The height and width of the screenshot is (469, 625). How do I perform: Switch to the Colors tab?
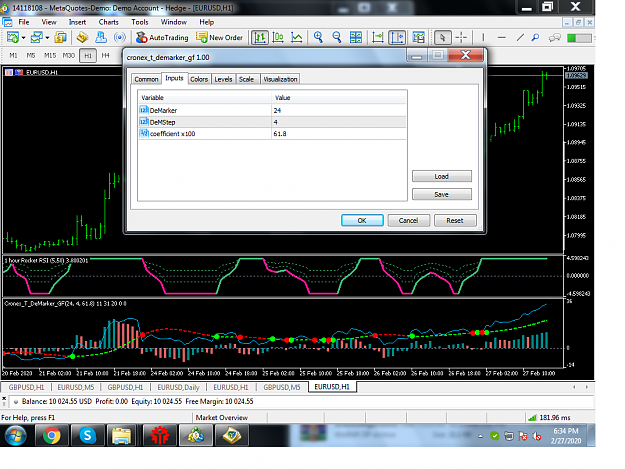coord(199,79)
